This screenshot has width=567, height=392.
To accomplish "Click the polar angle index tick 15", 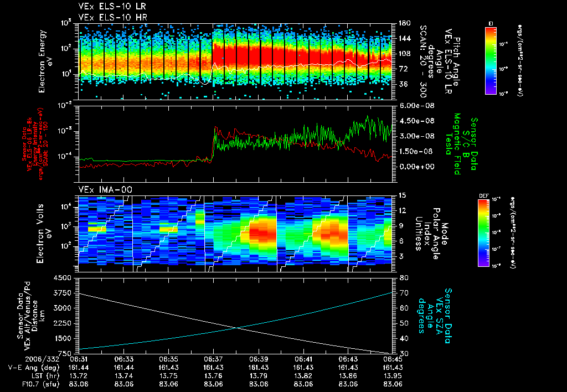I will [x=402, y=195].
